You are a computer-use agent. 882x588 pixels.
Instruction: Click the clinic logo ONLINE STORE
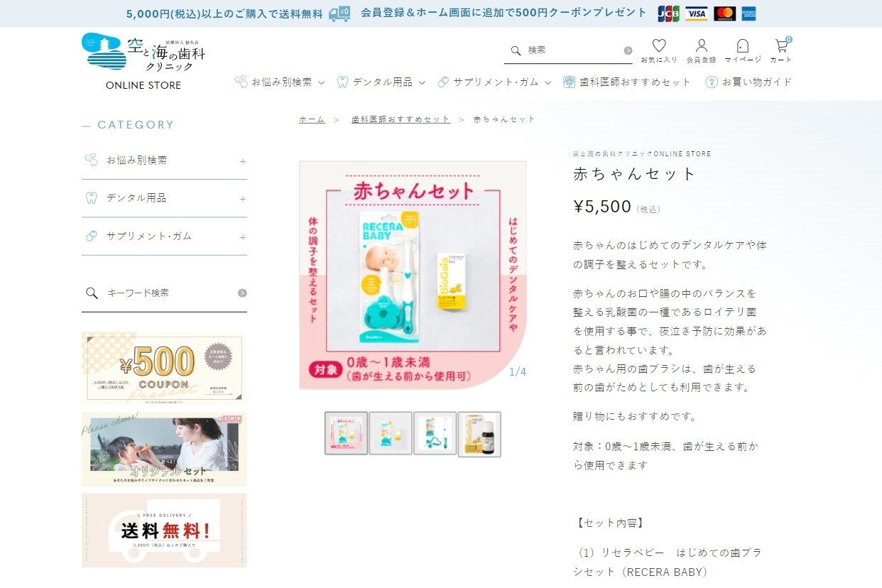click(143, 61)
